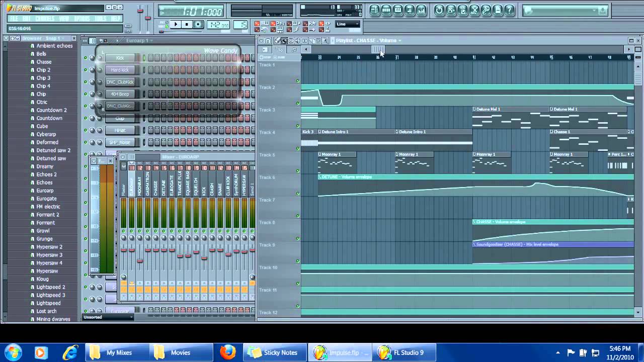Toggle Track 5 mute light in Playlist
The image size is (644, 362).
pos(298,171)
